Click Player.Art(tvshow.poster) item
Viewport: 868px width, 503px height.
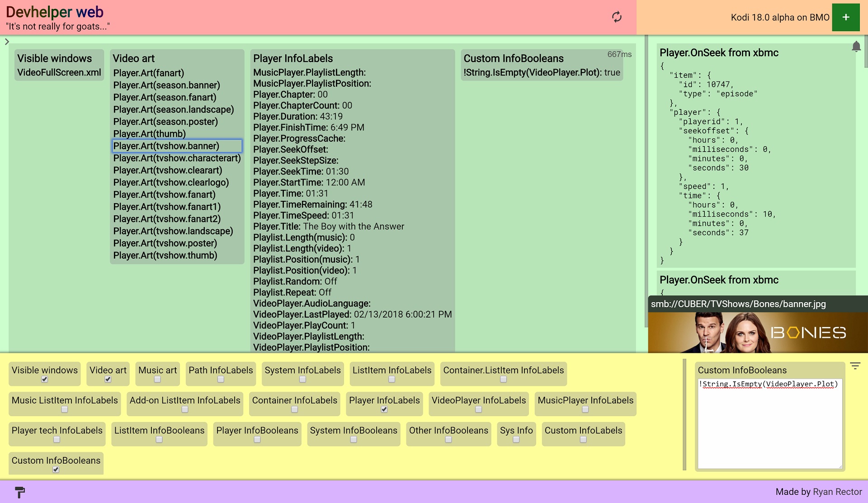click(165, 243)
